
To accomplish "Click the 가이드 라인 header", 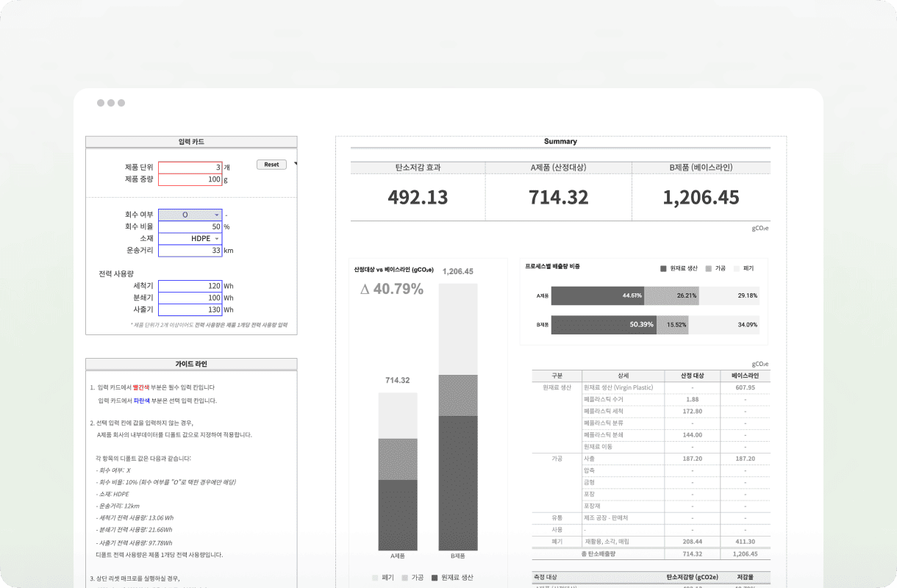I will pos(191,364).
